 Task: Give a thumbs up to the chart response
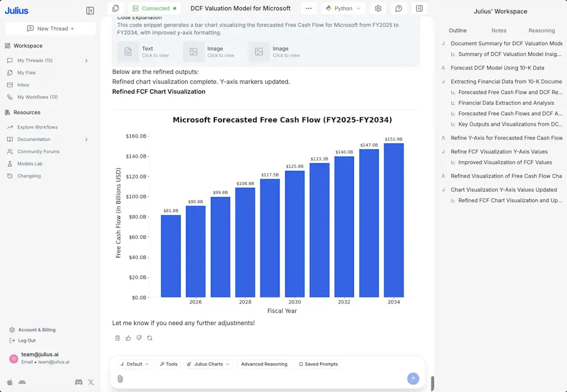(128, 338)
